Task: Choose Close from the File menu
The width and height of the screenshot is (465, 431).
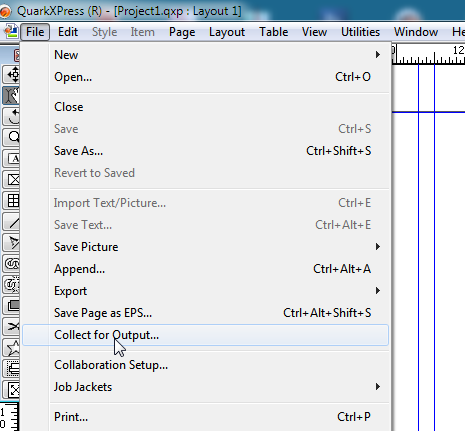Action: coord(205,107)
